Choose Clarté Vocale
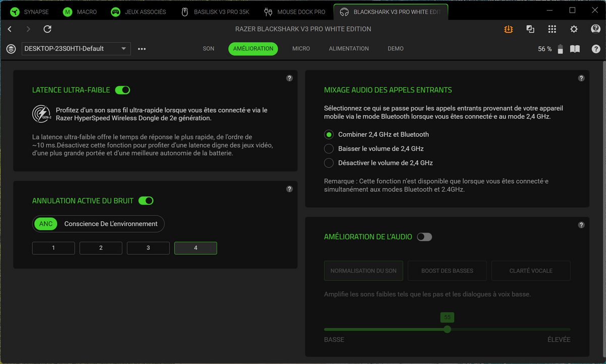606x364 pixels. pyautogui.click(x=531, y=271)
